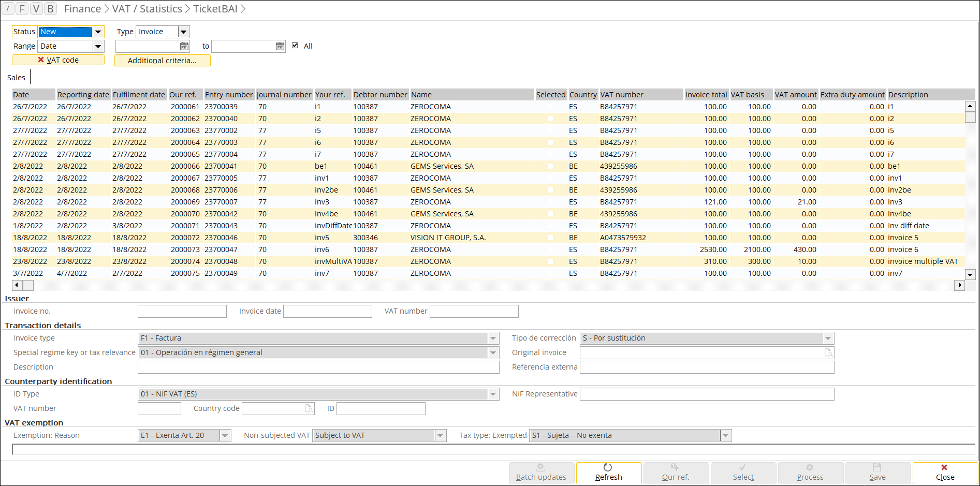Click the Our ref. button
This screenshot has width=980, height=486.
tap(676, 473)
